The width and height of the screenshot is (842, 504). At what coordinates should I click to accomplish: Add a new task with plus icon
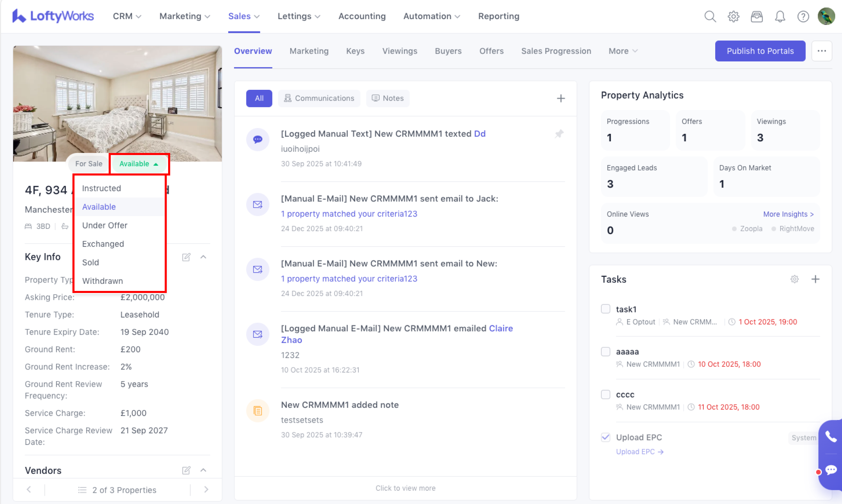click(x=815, y=279)
